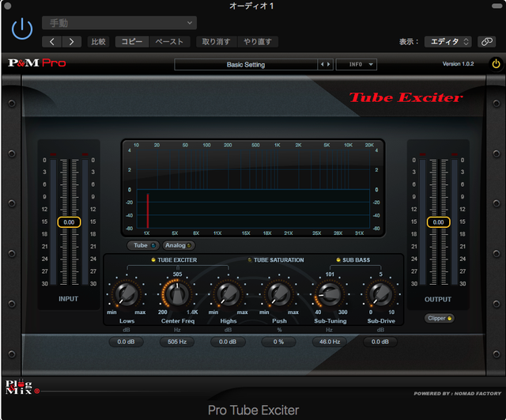The height and width of the screenshot is (420, 506).
Task: Click the output left clip indicator LED
Action: click(423, 154)
